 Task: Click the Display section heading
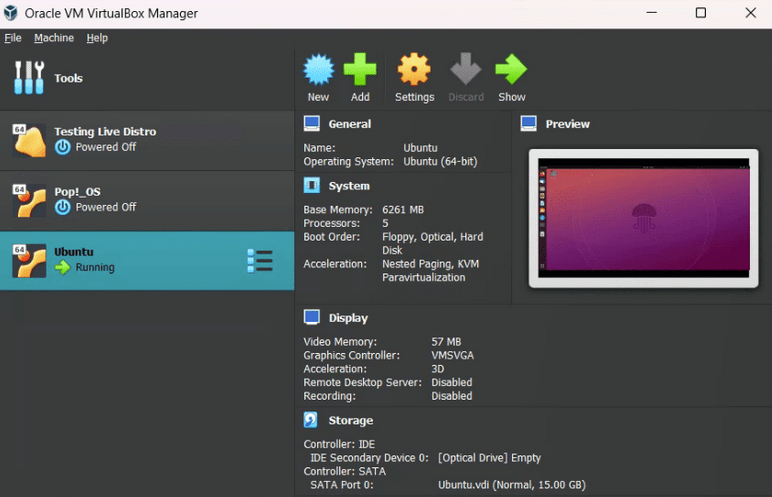pyautogui.click(x=348, y=318)
